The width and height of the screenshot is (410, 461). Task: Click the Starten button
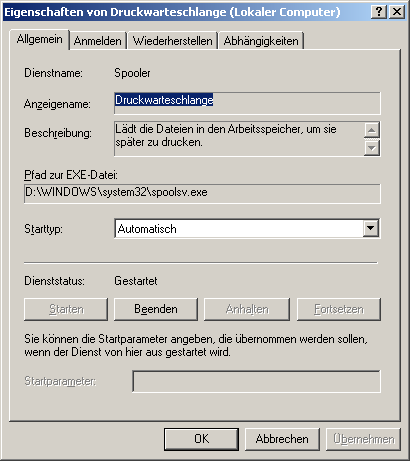coord(66,309)
